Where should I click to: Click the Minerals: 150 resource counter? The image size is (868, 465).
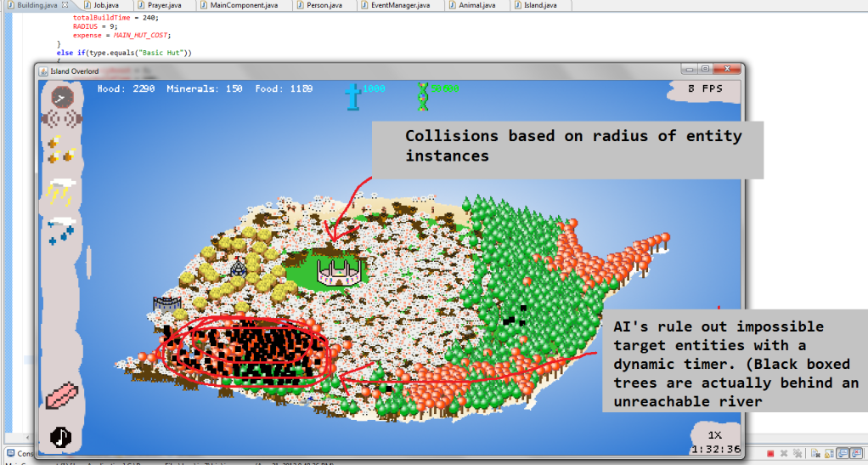pyautogui.click(x=205, y=88)
